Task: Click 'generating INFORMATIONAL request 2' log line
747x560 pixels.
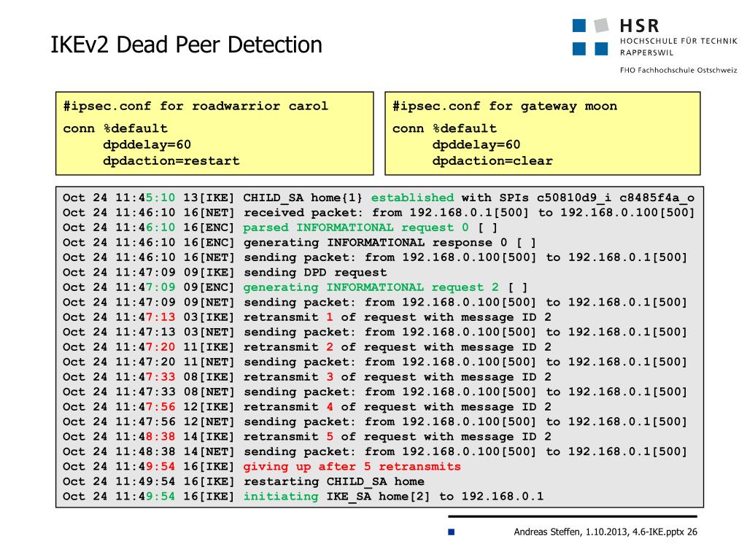Action: (x=295, y=287)
